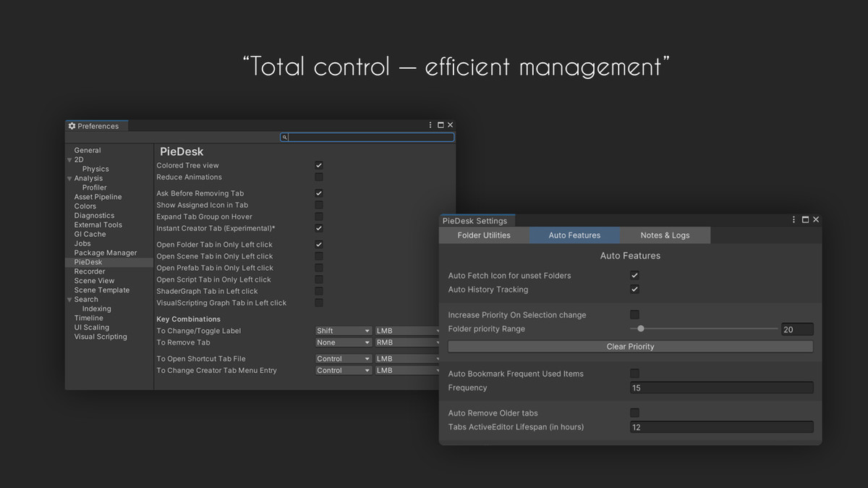Toggle Auto Fetch Icon for unset Folders
The image size is (868, 488).
(634, 275)
